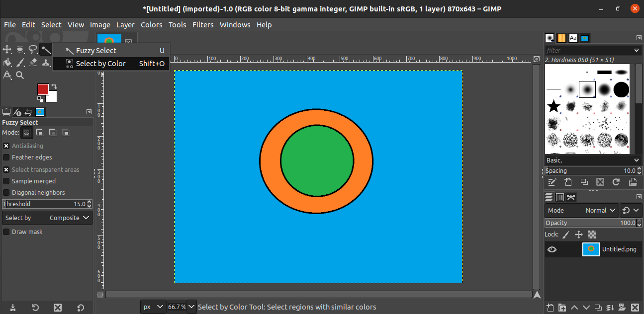The image size is (644, 314).
Task: Turn on Draw mask checkbox
Action: tap(6, 232)
